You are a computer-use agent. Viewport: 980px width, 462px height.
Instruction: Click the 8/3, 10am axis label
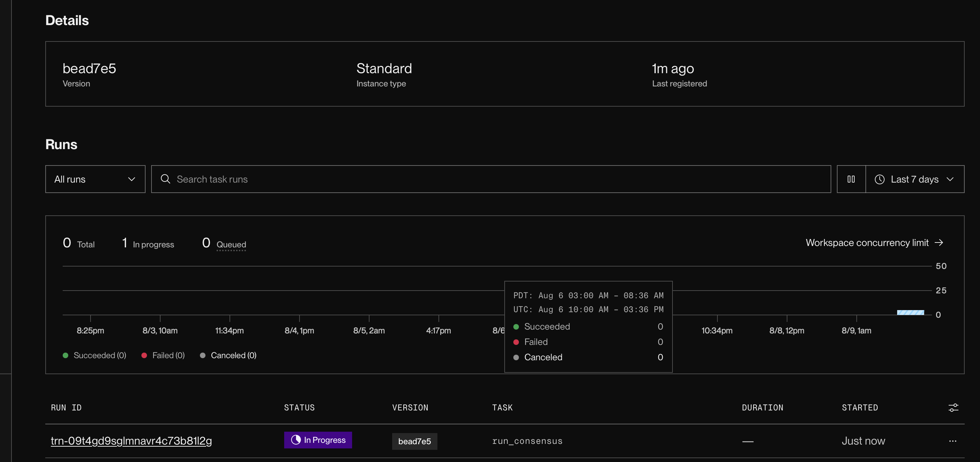click(160, 330)
